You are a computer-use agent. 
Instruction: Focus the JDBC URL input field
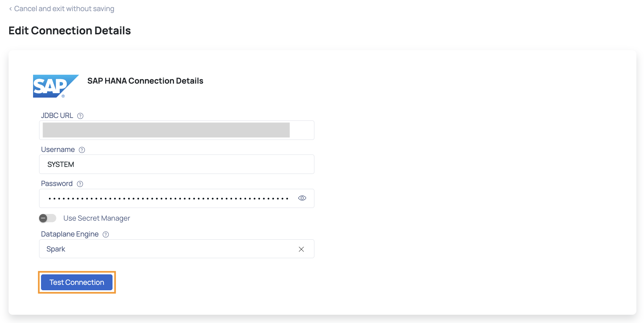177,130
